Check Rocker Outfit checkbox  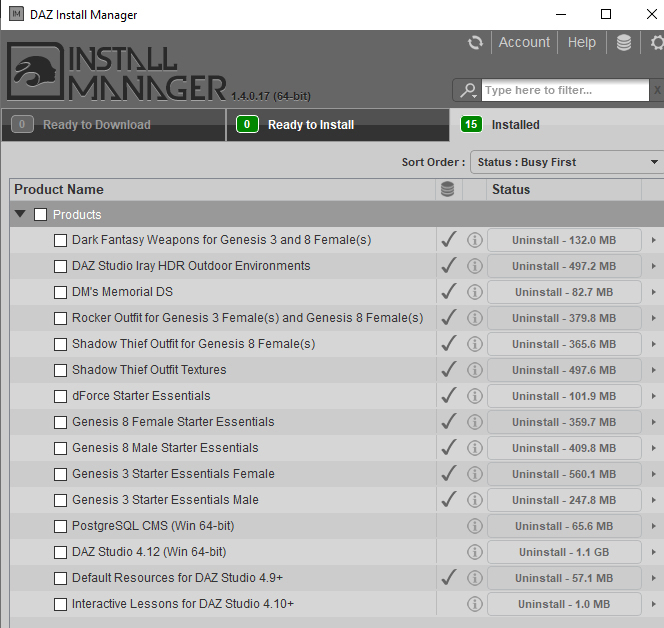pos(61,318)
